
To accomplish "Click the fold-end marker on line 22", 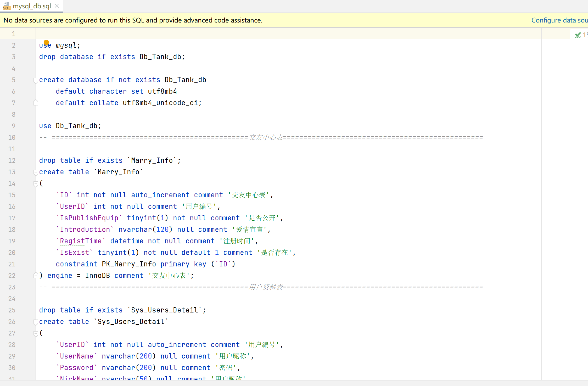I will pyautogui.click(x=36, y=275).
